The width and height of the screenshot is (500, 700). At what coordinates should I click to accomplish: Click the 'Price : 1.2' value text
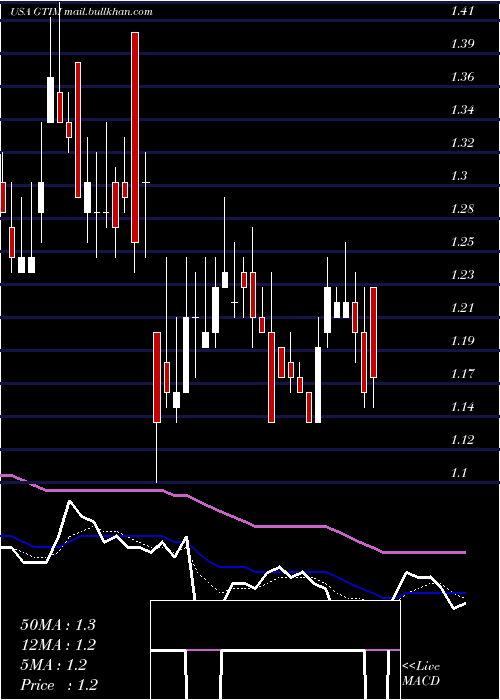coord(59,685)
